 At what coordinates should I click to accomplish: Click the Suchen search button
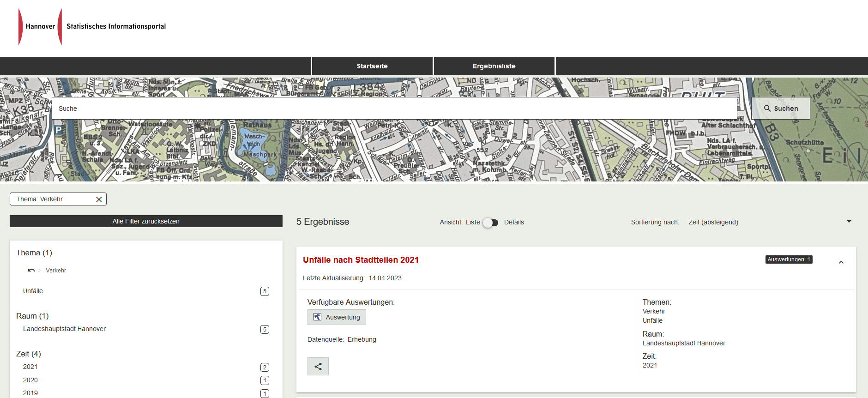780,109
